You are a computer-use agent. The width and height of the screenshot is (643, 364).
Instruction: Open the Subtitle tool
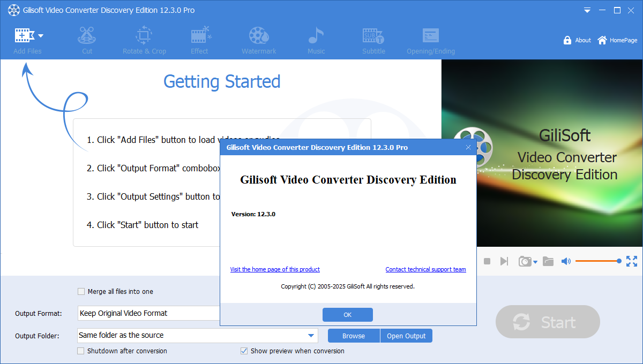373,41
